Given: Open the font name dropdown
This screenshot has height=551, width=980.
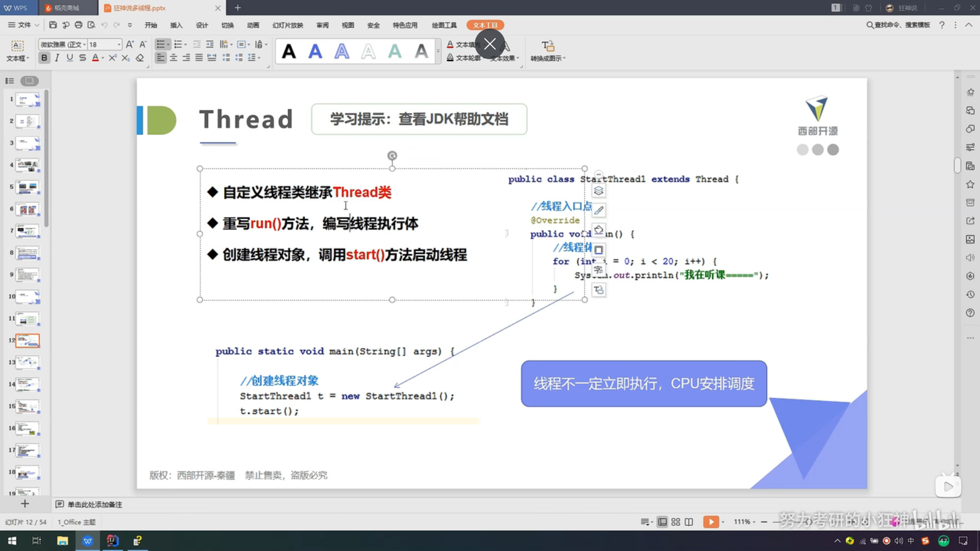Looking at the screenshot, I should tap(84, 44).
